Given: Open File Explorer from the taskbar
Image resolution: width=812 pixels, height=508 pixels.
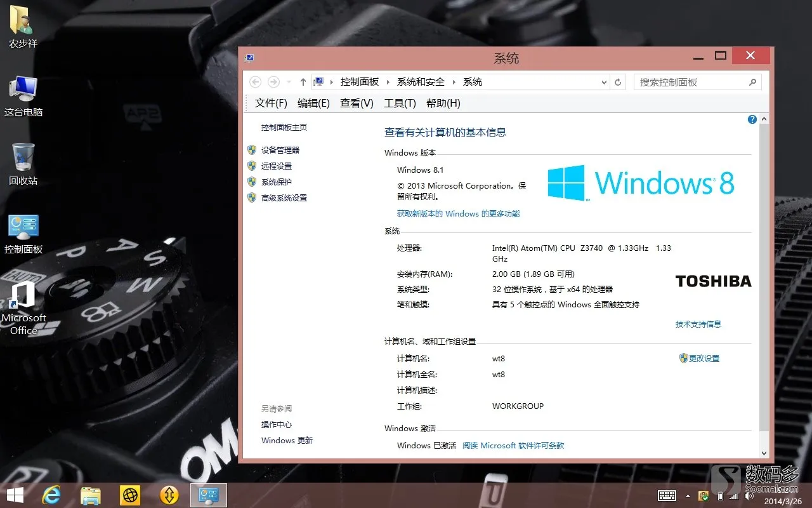Looking at the screenshot, I should pyautogui.click(x=91, y=495).
